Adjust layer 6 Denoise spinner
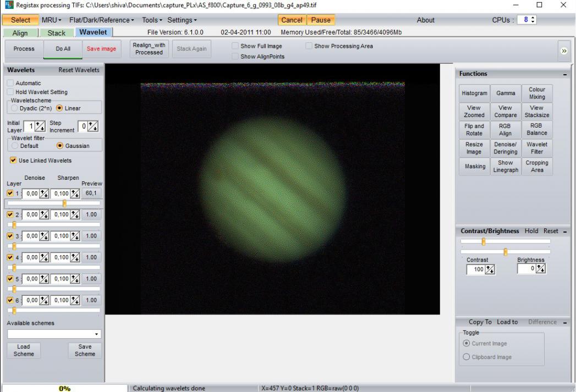Screen dimensions: 576x392 (x=44, y=300)
